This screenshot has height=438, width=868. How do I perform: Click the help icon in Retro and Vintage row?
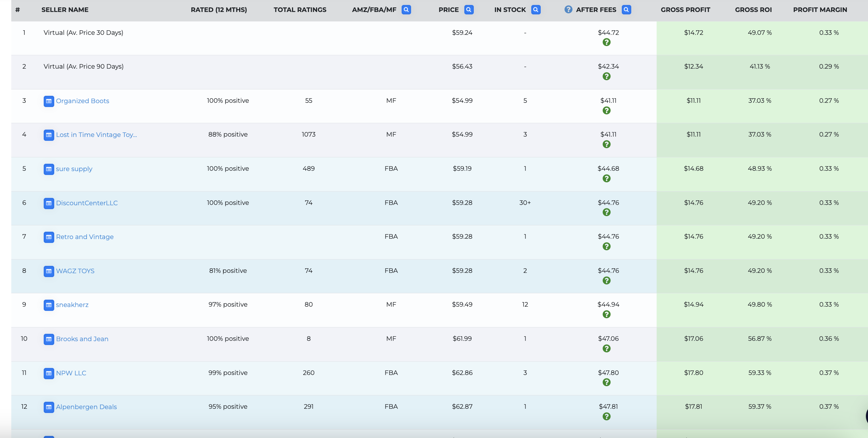[607, 246]
